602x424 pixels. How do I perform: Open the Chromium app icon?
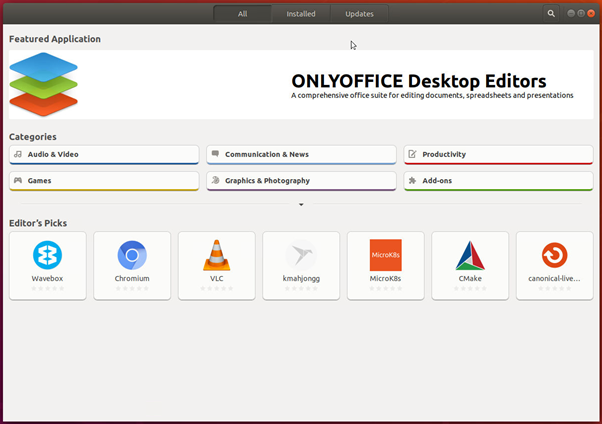point(132,255)
